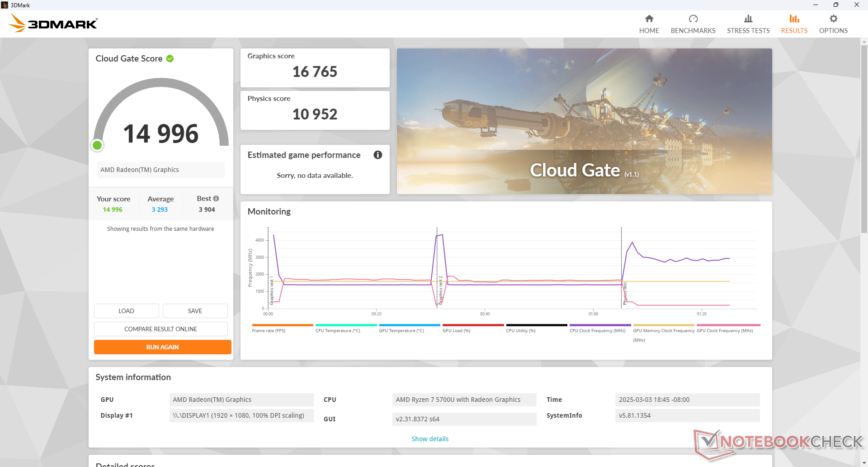Click the Show details link

(x=430, y=439)
